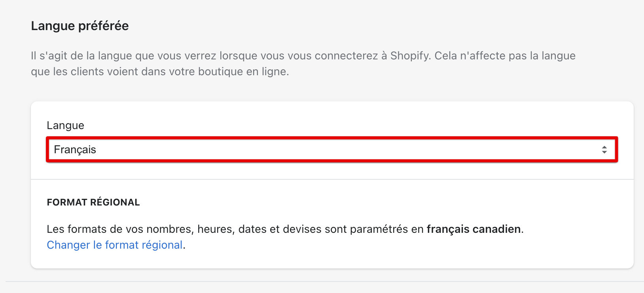This screenshot has width=644, height=293.
Task: Select the "FORMAT RÉGIONAL" subheading
Action: (x=93, y=202)
